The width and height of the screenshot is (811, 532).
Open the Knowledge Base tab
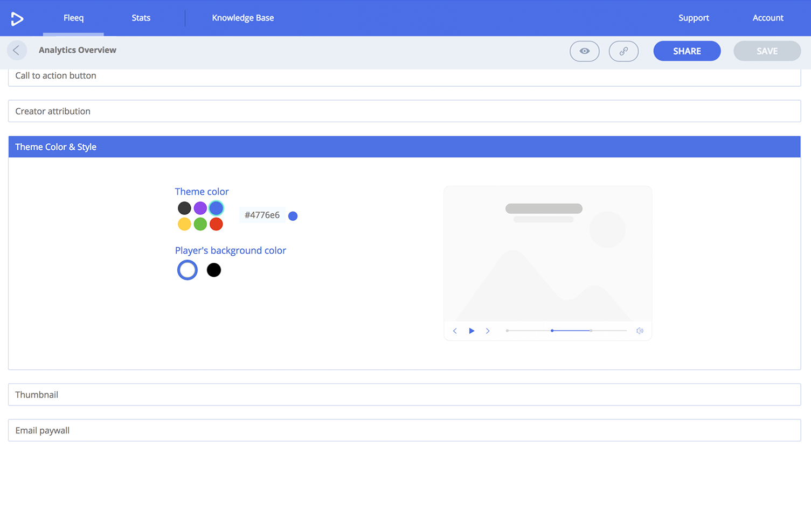[x=242, y=18]
